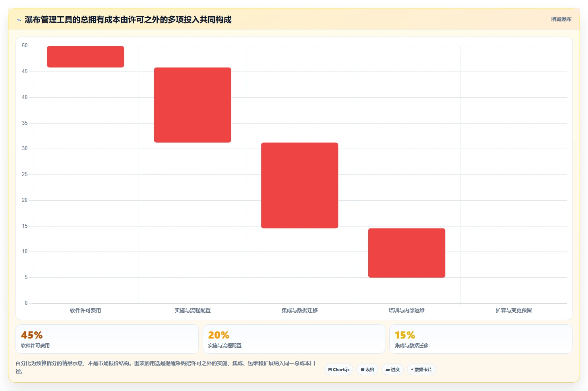Click the 集成与数据迁移 x-axis label
Viewport: 588px width, 391px height.
[300, 310]
